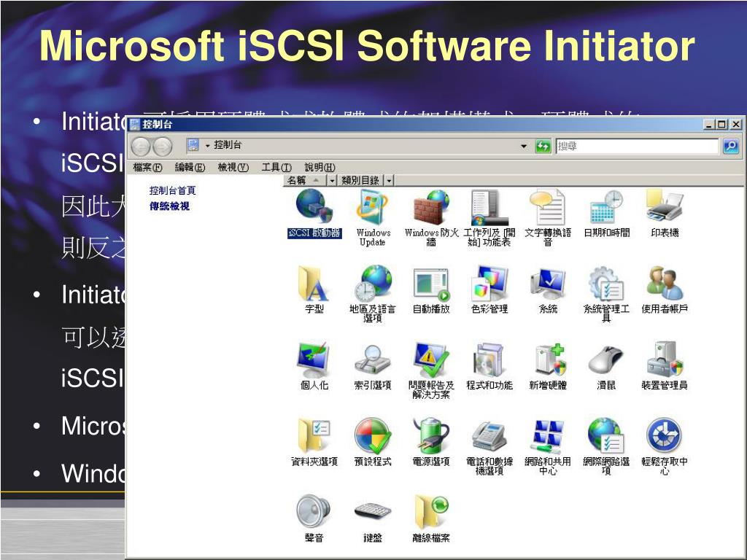Open the 滑鼠 icon

pyautogui.click(x=606, y=366)
